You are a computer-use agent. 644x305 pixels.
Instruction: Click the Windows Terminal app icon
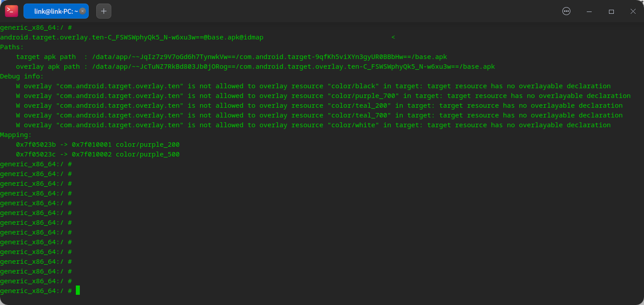pyautogui.click(x=11, y=11)
